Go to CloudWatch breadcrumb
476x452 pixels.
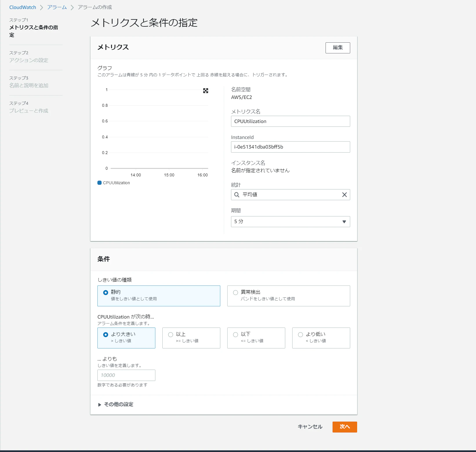pos(23,7)
